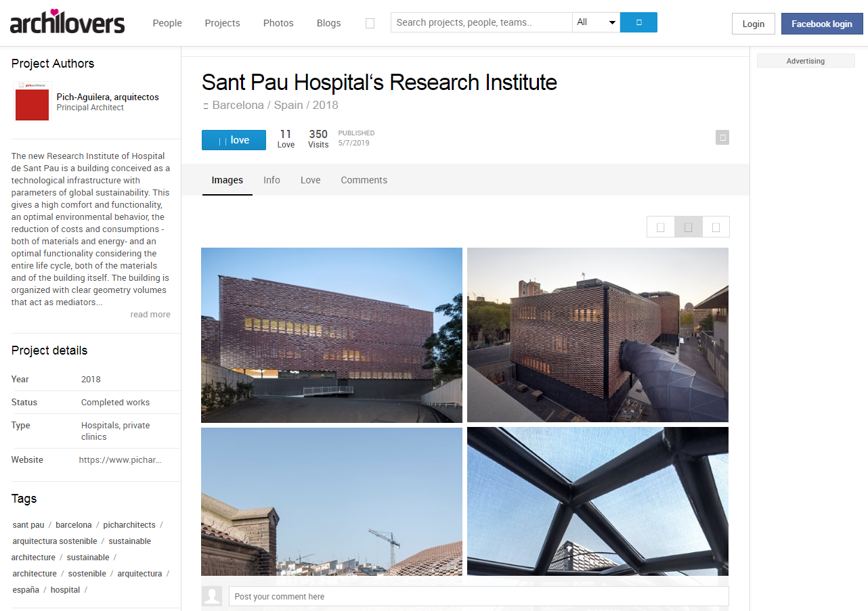Go to Projects in top navigation
The width and height of the screenshot is (868, 611).
pyautogui.click(x=222, y=23)
